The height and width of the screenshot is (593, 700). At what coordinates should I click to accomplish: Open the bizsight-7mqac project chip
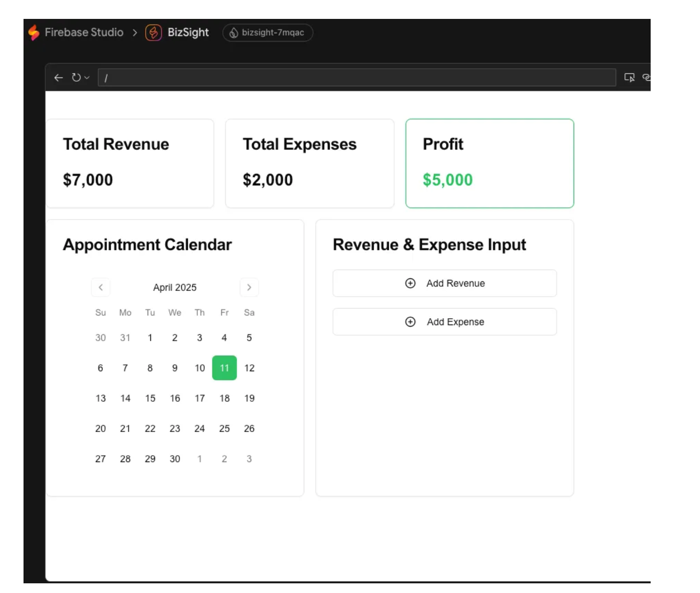tap(268, 32)
